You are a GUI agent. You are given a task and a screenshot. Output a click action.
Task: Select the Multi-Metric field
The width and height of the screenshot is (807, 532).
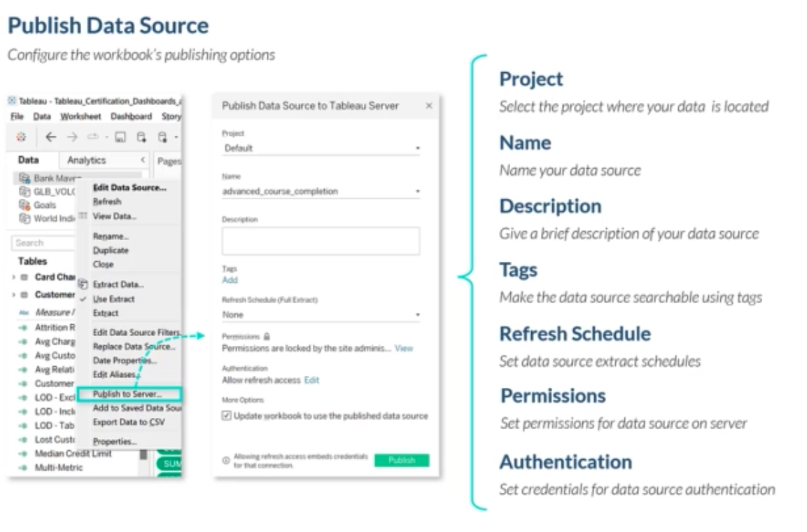59,467
